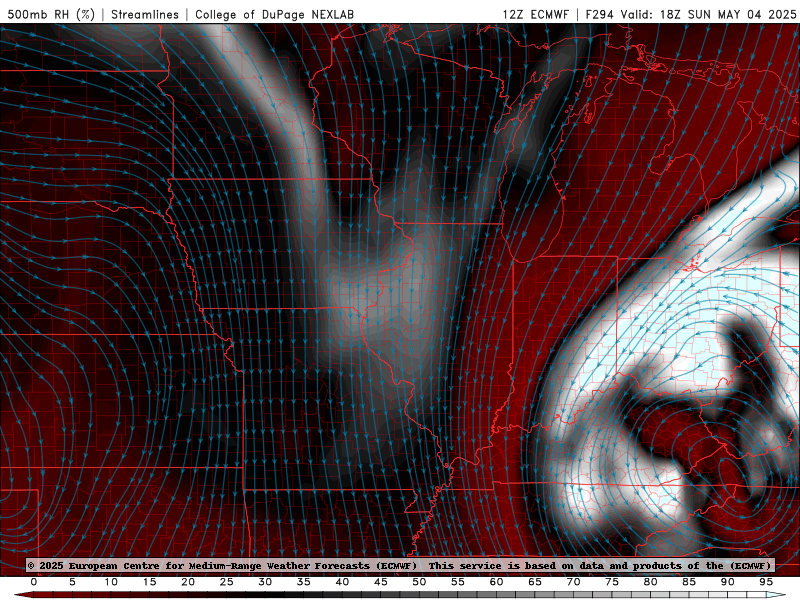
Task: Select the "Streamlines" header label
Action: pyautogui.click(x=145, y=15)
